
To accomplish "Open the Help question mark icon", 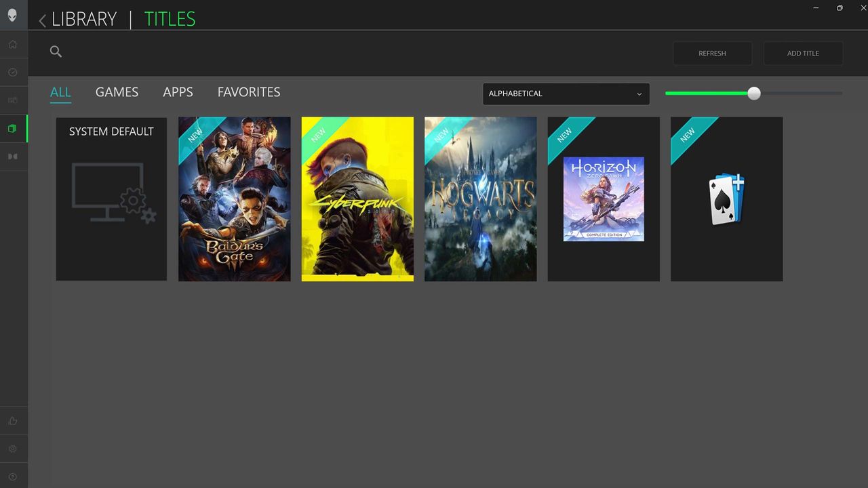I will click(x=13, y=476).
